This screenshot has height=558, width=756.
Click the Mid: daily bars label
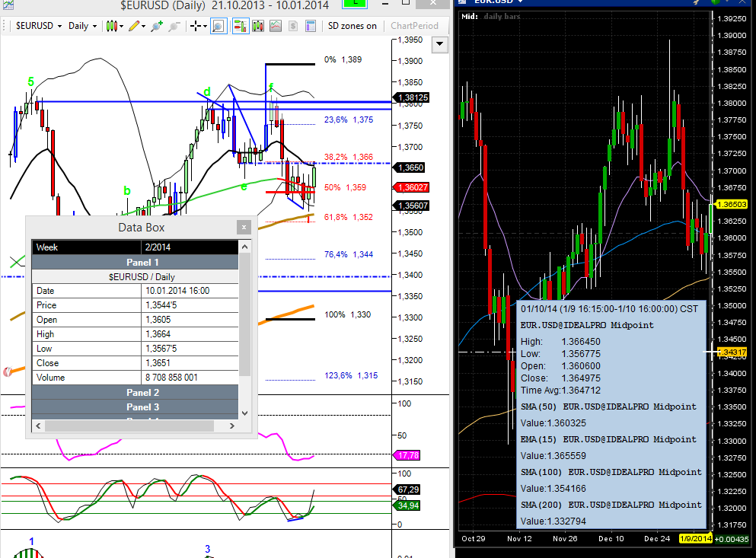(x=491, y=17)
